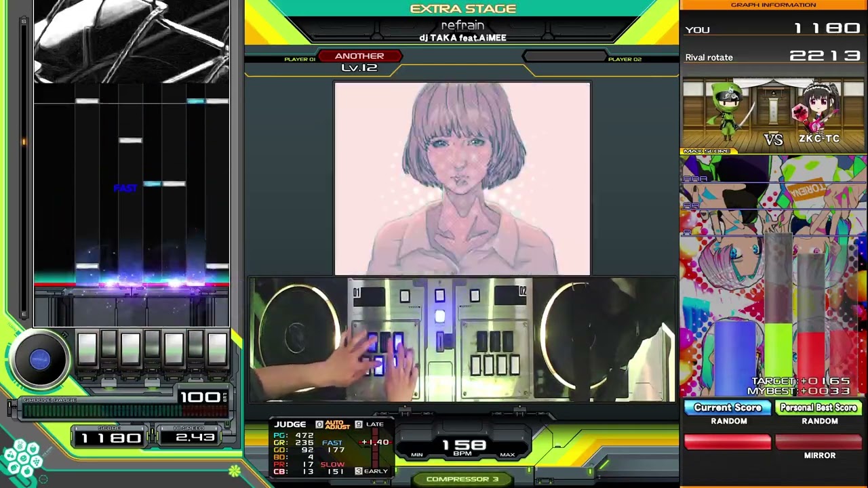The height and width of the screenshot is (488, 868).
Task: Click the blue 'FAST' indicator in the note lanes
Action: pos(125,188)
